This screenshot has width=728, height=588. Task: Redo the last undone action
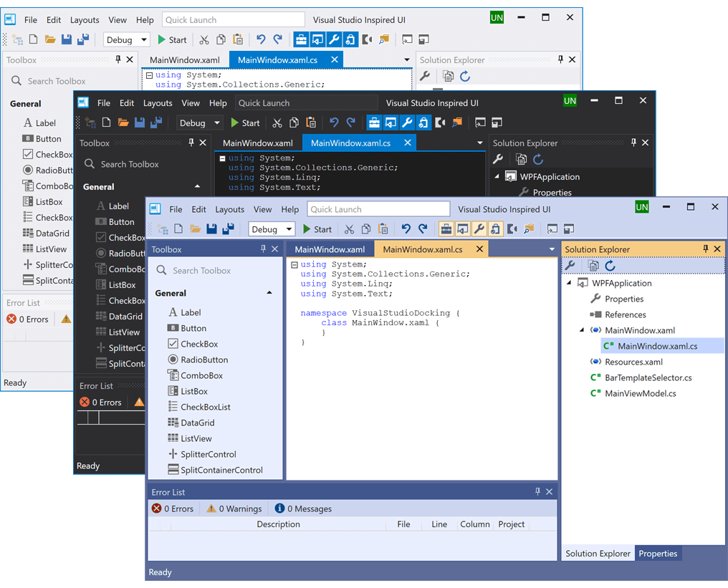(423, 228)
